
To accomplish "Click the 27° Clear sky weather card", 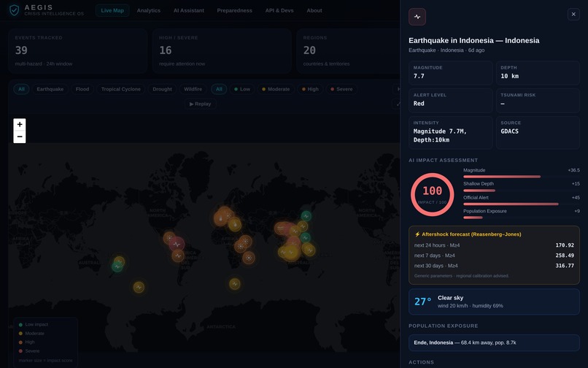I will click(x=494, y=302).
